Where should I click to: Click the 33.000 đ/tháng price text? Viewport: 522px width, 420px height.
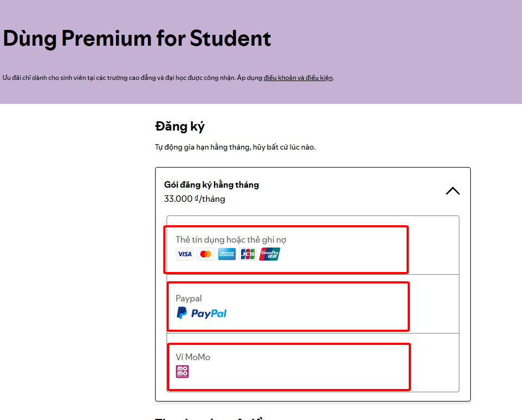point(195,199)
